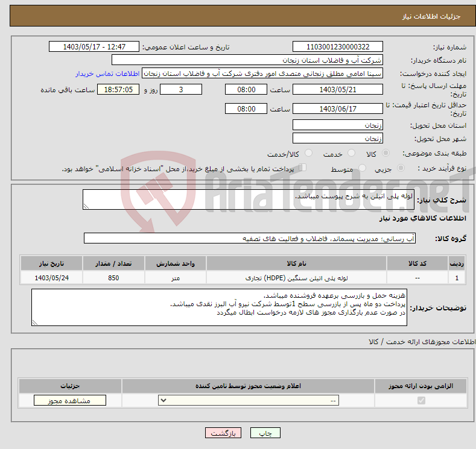Click the کد کالا column header
Screen dimensions: 476x449
(x=417, y=263)
